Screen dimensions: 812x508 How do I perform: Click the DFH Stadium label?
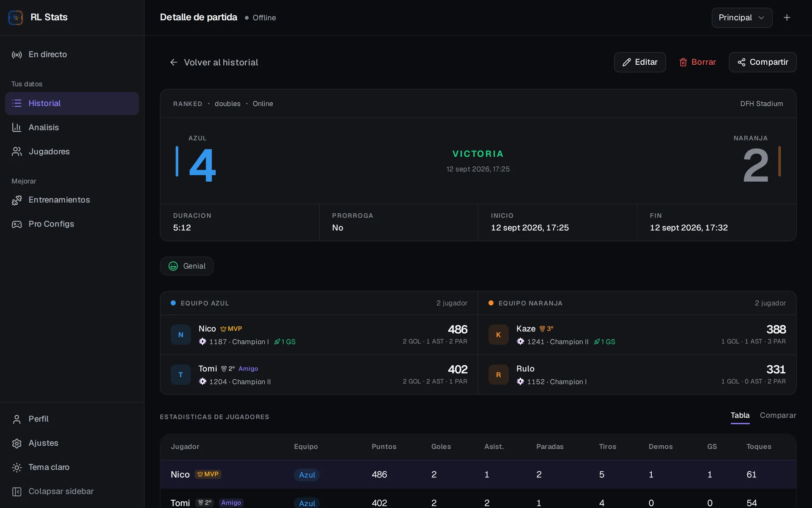coord(761,104)
